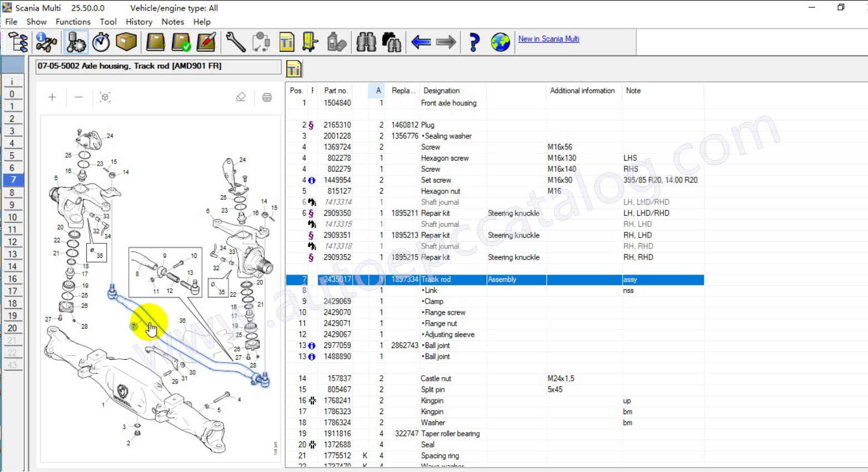This screenshot has width=868, height=472.
Task: Select main group 5 in sidebar
Action: [12, 156]
